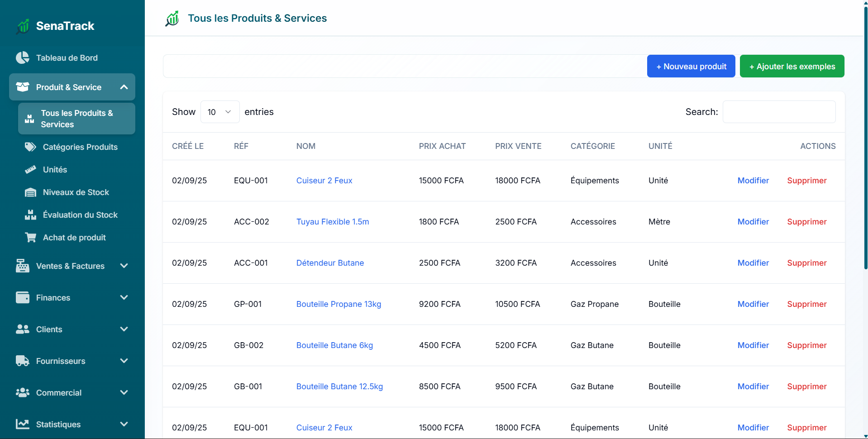
Task: Click the + Nouveau produit button
Action: pos(691,67)
